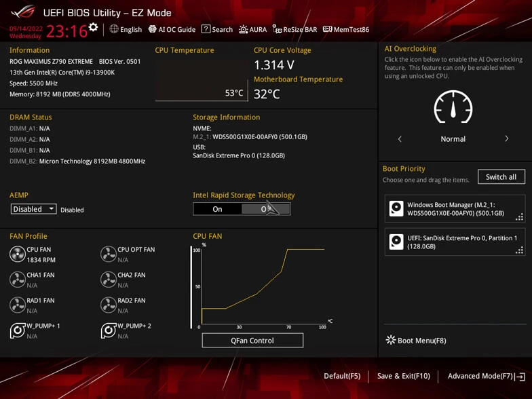
Task: Click the CPU FAN icon in FAN Profile
Action: pyautogui.click(x=18, y=254)
